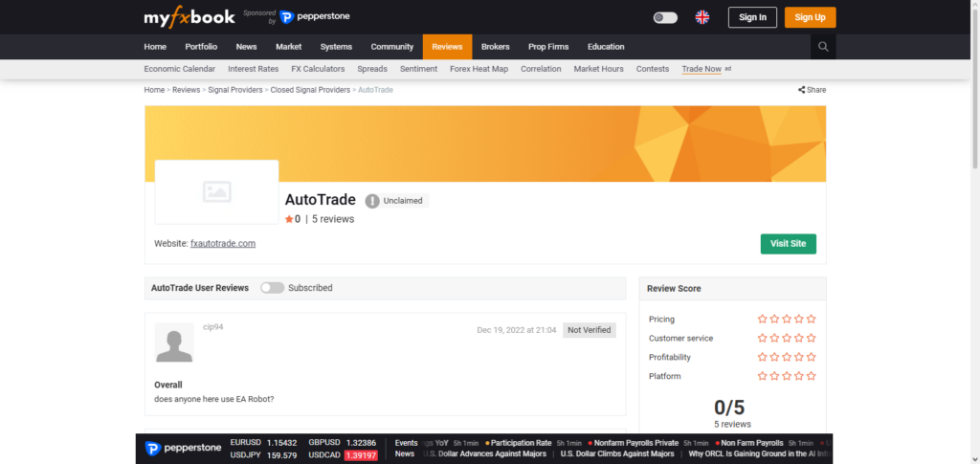This screenshot has width=980, height=464.
Task: Click the Pepperstone logo in bottom ticker
Action: (x=183, y=449)
